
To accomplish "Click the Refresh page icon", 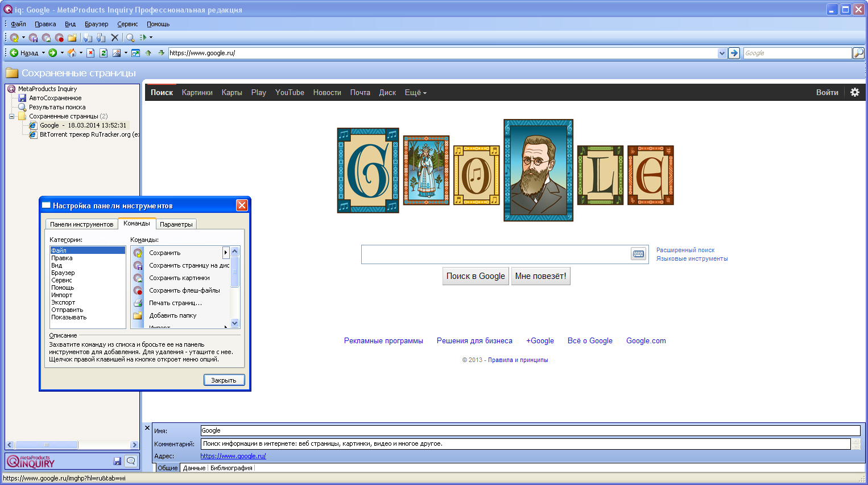I will [x=104, y=53].
